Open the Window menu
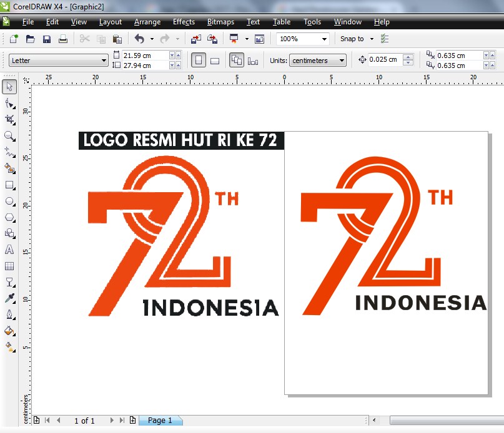 347,22
